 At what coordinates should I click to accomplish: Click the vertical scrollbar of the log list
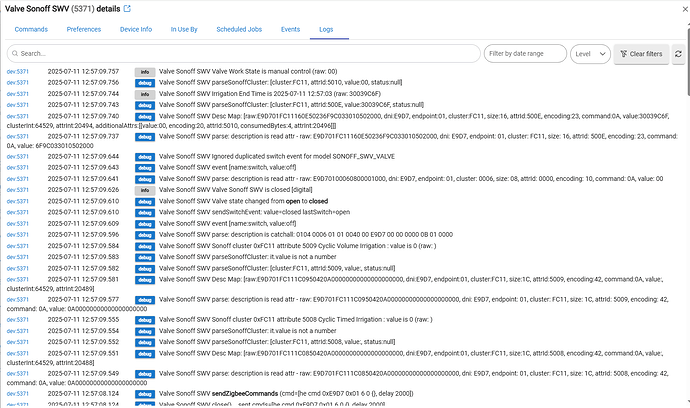(688, 62)
